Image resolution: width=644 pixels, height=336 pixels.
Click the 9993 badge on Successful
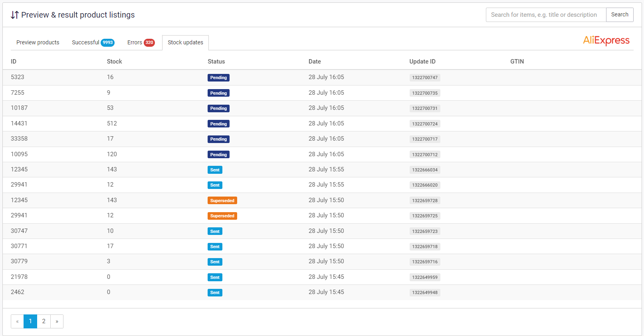108,43
